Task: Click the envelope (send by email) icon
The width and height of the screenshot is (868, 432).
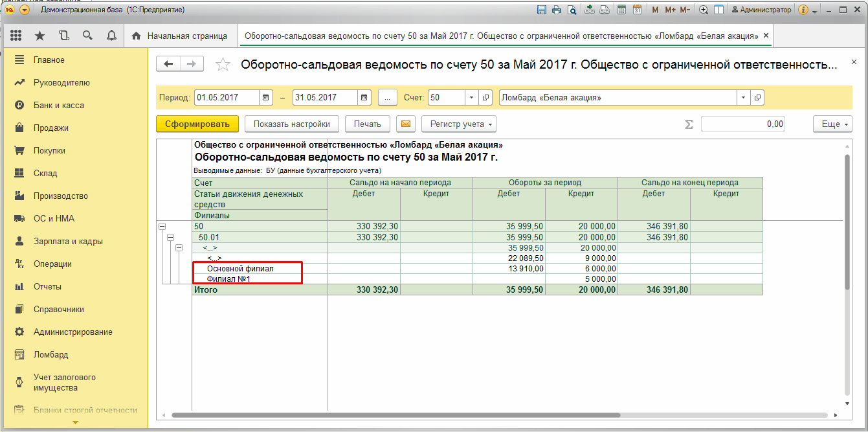Action: point(405,124)
